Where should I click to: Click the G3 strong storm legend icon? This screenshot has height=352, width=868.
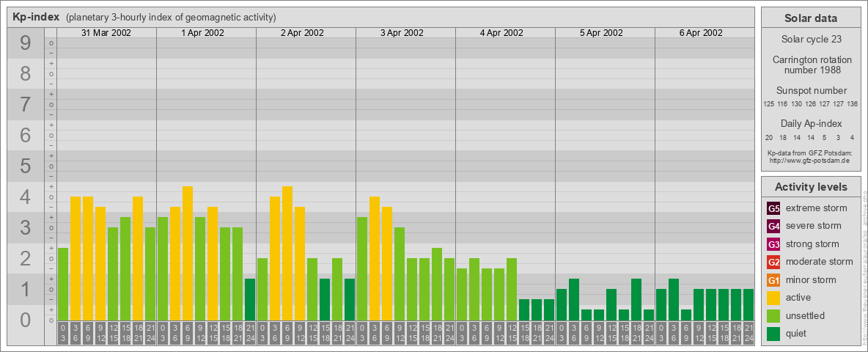pyautogui.click(x=773, y=244)
